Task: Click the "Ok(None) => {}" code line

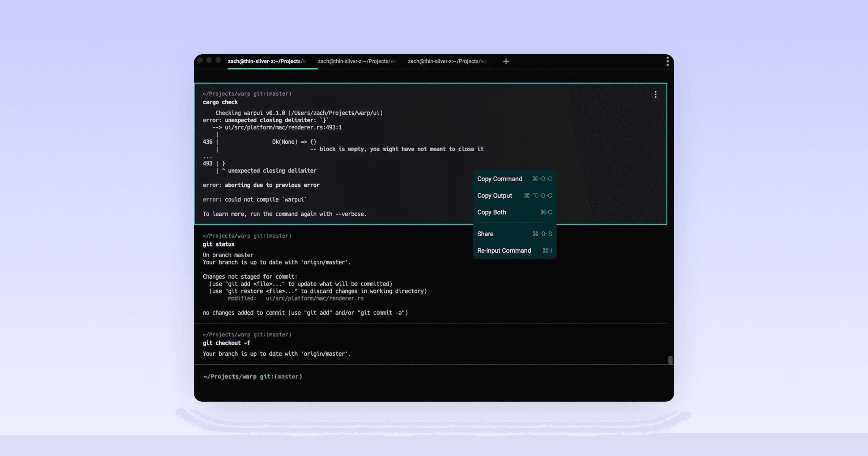Action: [294, 142]
